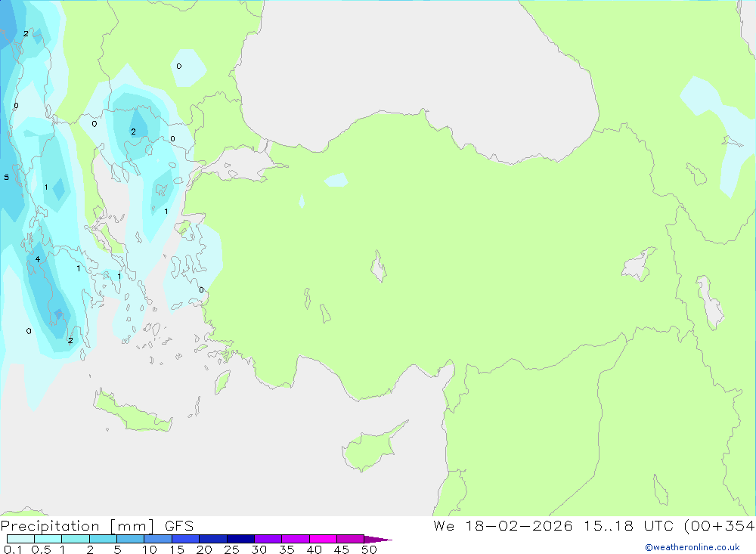This screenshot has height=554, width=756.
Task: Click the '25' legend scale label
Action: 231,549
